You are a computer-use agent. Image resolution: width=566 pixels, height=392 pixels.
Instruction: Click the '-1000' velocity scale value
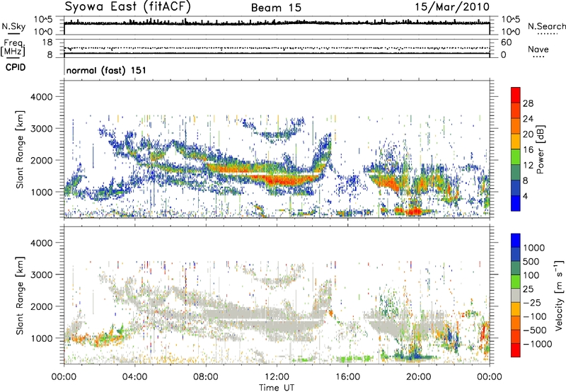tap(538, 344)
